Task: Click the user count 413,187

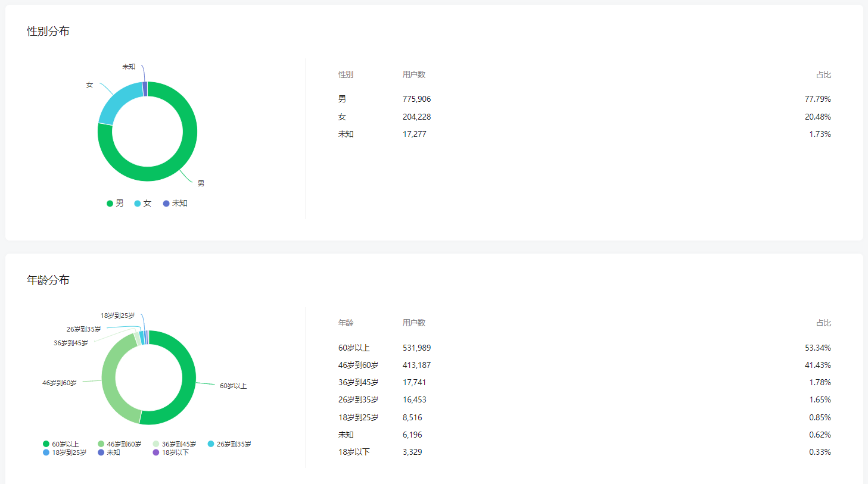Action: [416, 365]
